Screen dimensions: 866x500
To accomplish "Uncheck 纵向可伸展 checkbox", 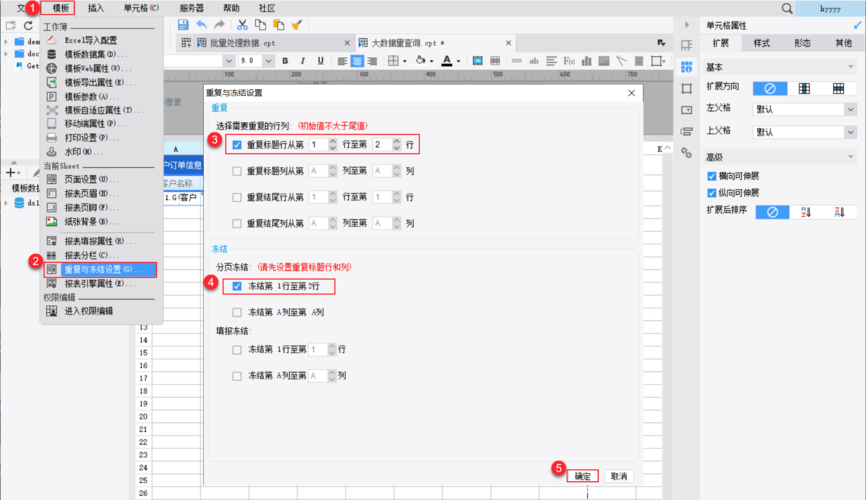I will tap(712, 193).
